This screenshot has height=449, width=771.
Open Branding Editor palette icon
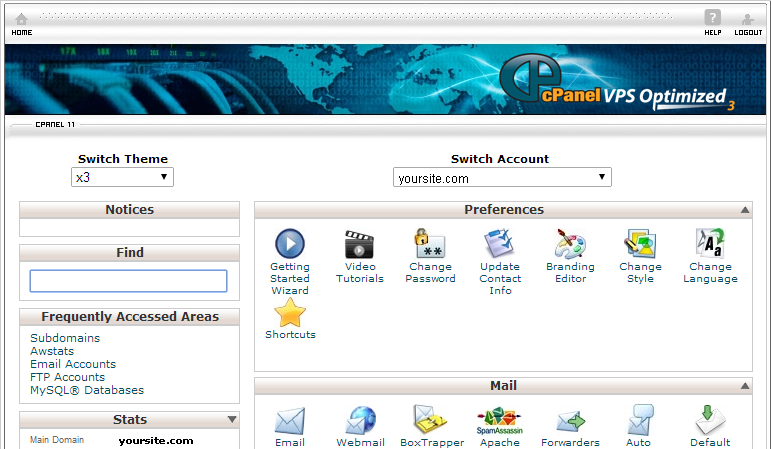pyautogui.click(x=570, y=243)
